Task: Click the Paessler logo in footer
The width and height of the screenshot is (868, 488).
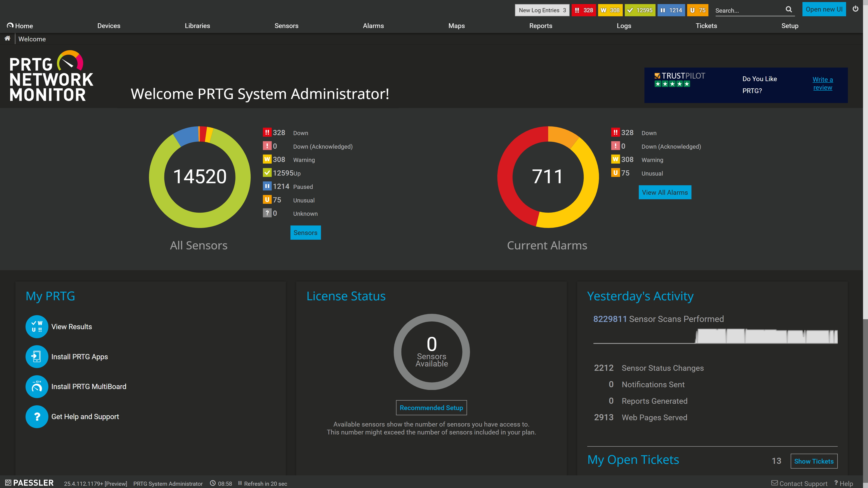Action: coord(29,483)
